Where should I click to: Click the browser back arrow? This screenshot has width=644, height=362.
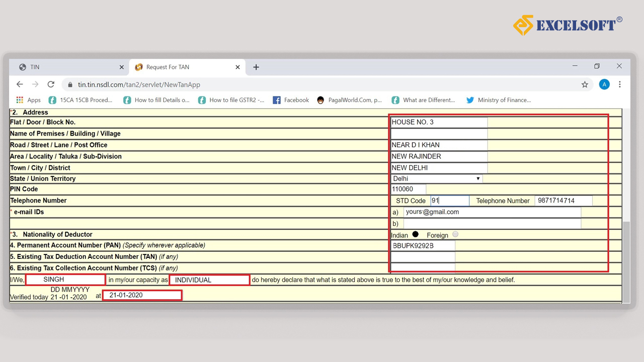pos(20,84)
